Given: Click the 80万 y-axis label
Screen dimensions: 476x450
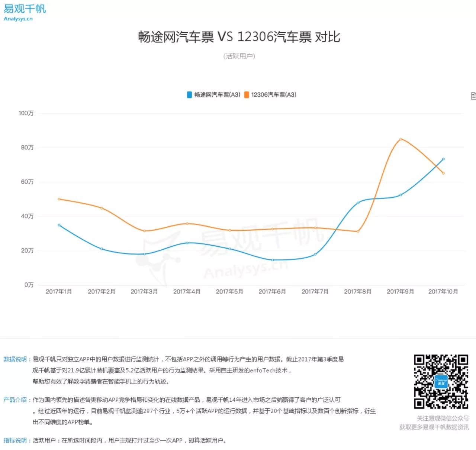Looking at the screenshot, I should [x=27, y=148].
